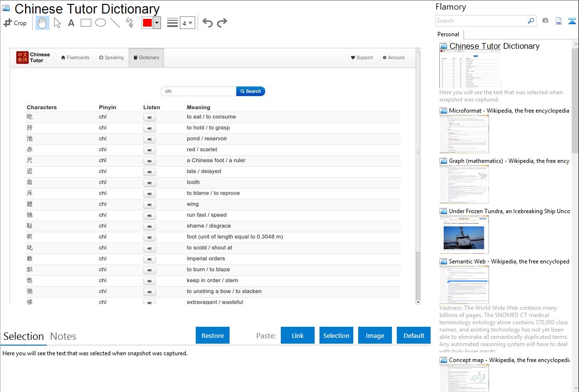Play audio for 'to hold / to grasp'
The width and height of the screenshot is (579, 392).
click(x=149, y=128)
